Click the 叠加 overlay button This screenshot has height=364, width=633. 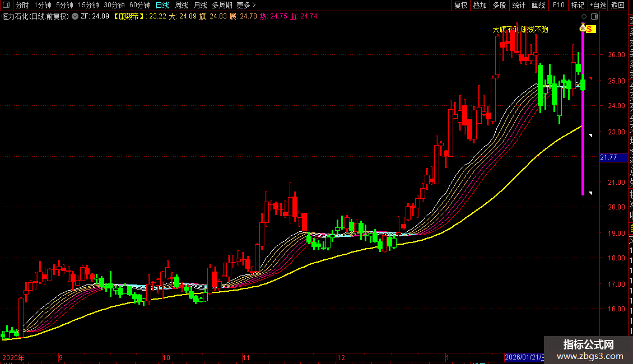pyautogui.click(x=480, y=5)
